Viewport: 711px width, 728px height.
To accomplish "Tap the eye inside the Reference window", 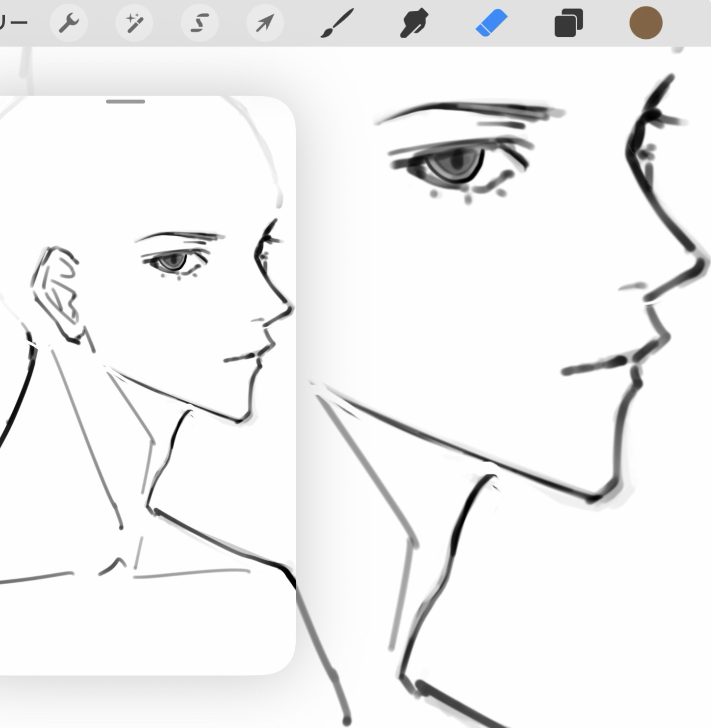I will pyautogui.click(x=173, y=261).
